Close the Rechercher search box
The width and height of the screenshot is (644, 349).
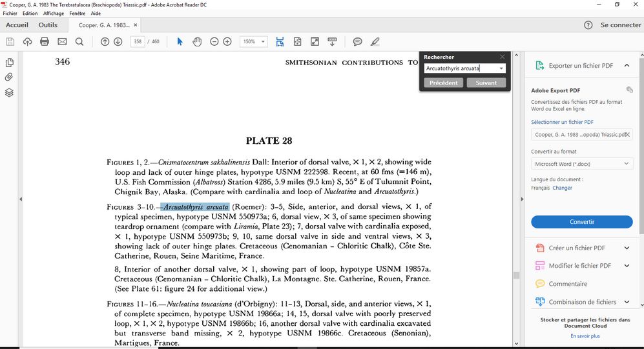[502, 57]
